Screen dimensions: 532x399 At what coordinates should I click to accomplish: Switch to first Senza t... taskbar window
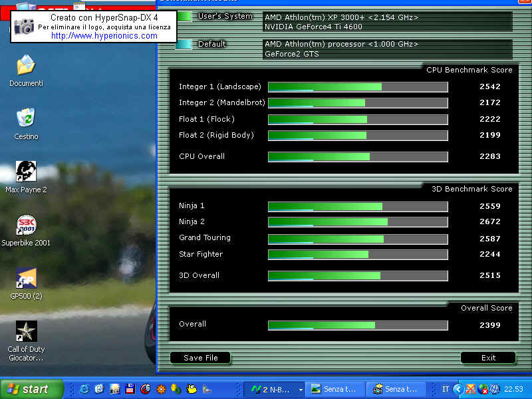pos(335,390)
